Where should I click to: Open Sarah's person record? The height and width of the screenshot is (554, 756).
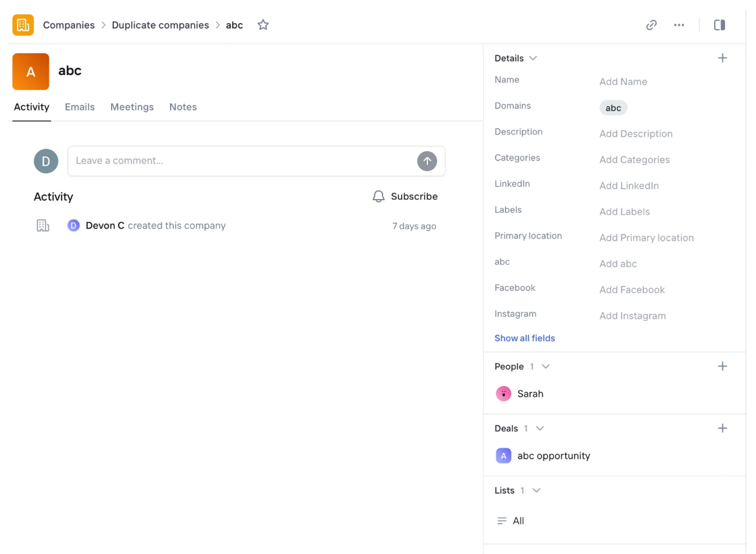[x=530, y=394]
